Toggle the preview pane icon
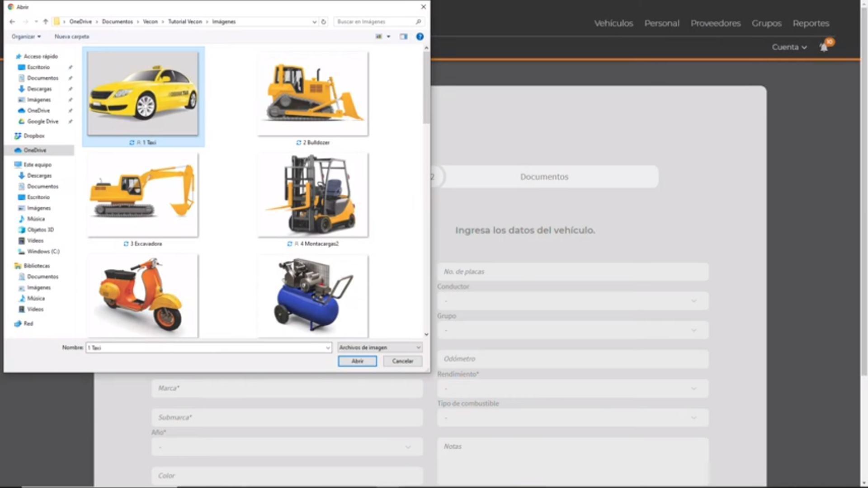This screenshot has width=868, height=488. click(403, 37)
